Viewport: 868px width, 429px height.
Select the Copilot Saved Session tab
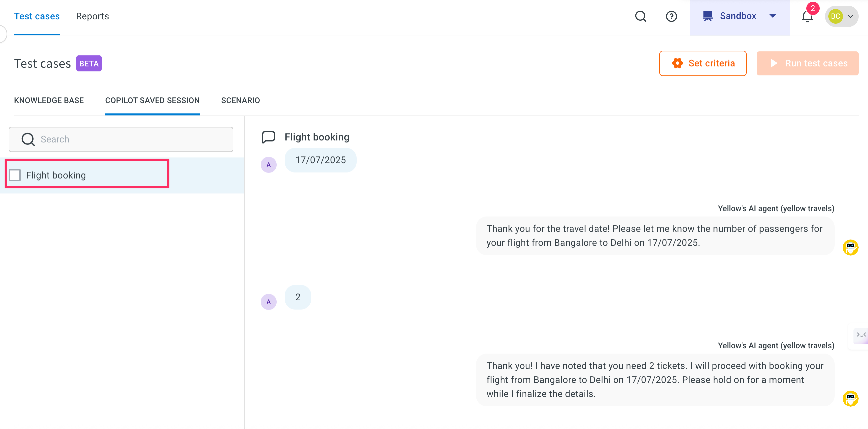point(152,100)
